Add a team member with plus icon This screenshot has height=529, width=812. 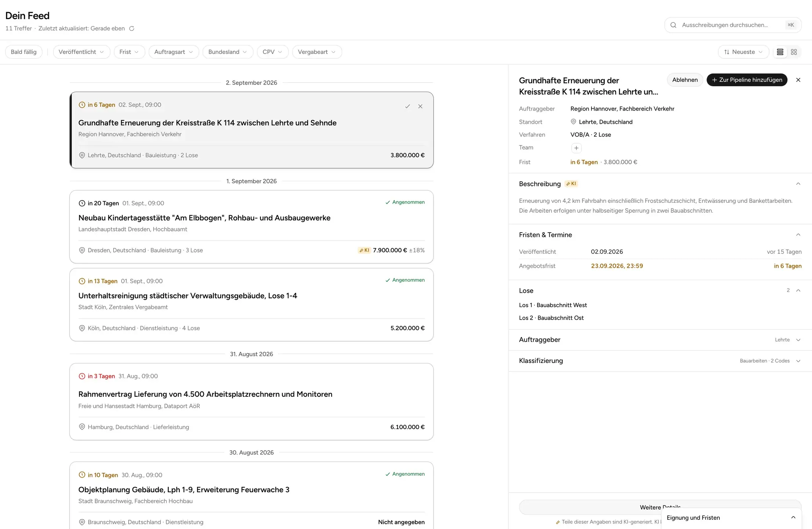[576, 148]
